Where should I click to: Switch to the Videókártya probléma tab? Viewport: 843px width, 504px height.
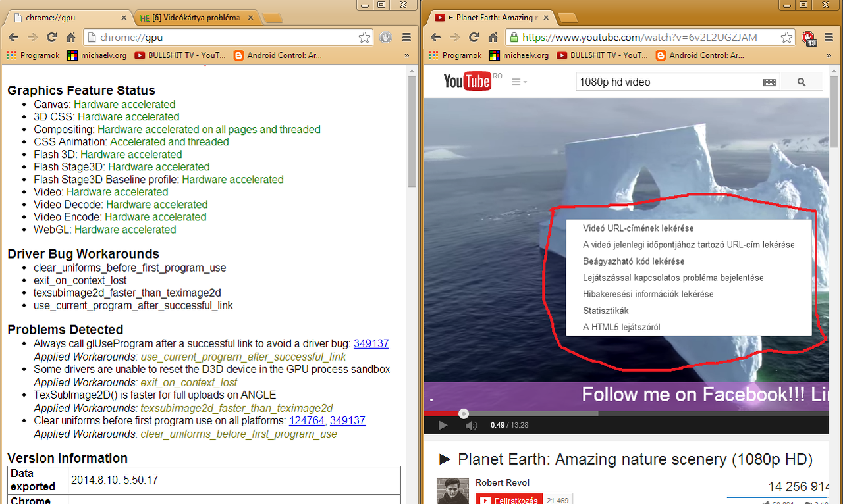click(198, 18)
